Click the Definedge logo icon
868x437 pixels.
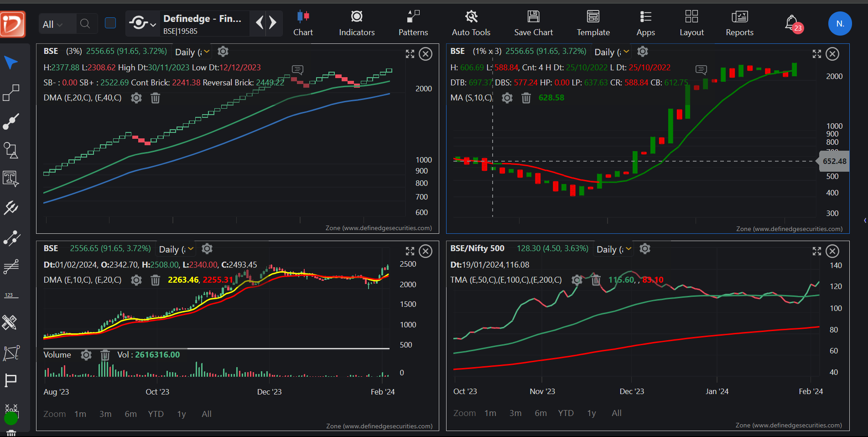(13, 24)
